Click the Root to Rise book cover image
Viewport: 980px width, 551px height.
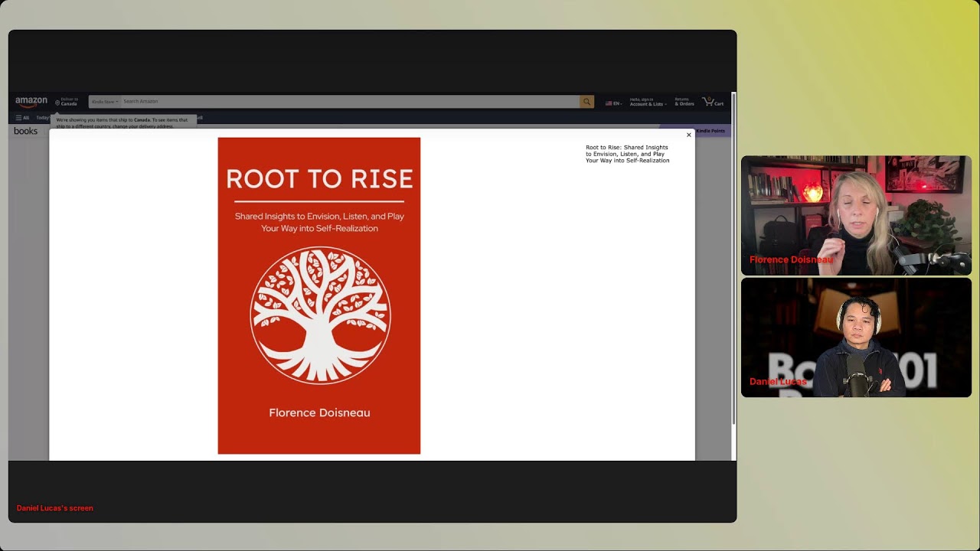tap(319, 295)
